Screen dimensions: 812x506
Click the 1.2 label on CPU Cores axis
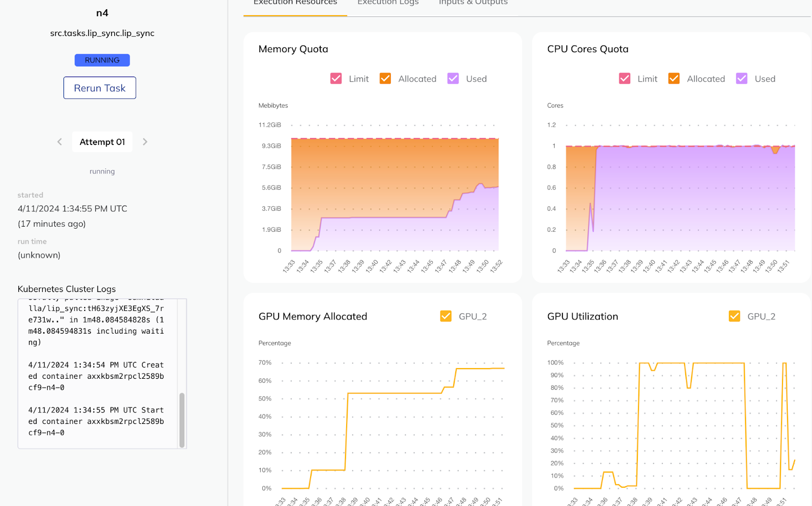pyautogui.click(x=552, y=125)
